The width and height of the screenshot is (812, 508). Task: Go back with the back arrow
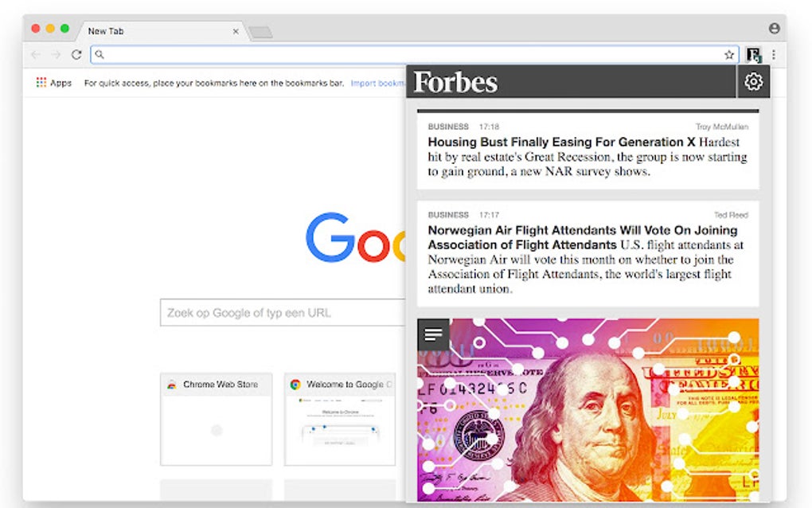(x=36, y=54)
